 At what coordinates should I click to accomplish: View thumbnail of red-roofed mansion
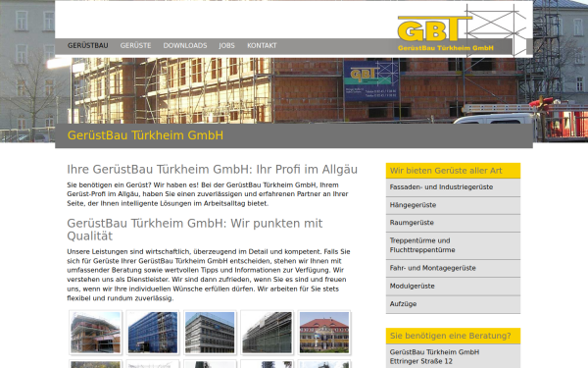tap(324, 333)
